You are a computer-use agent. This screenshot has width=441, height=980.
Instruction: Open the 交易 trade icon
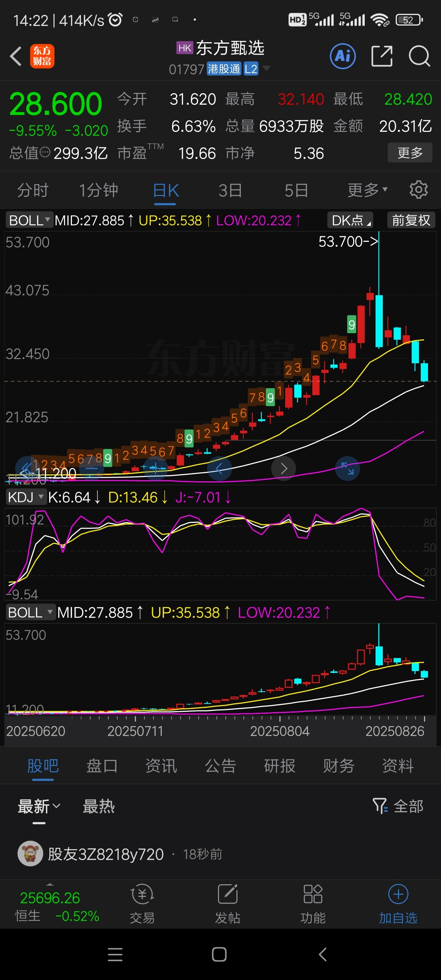click(x=142, y=894)
